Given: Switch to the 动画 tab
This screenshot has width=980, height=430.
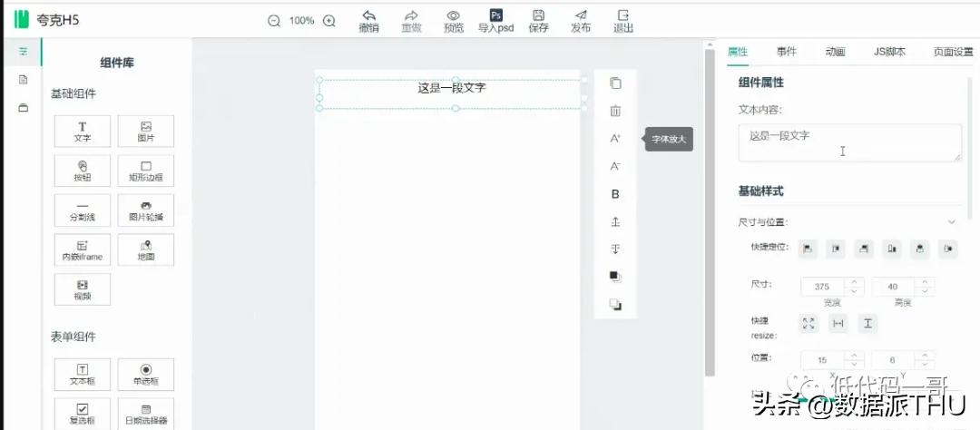Looking at the screenshot, I should [x=835, y=52].
